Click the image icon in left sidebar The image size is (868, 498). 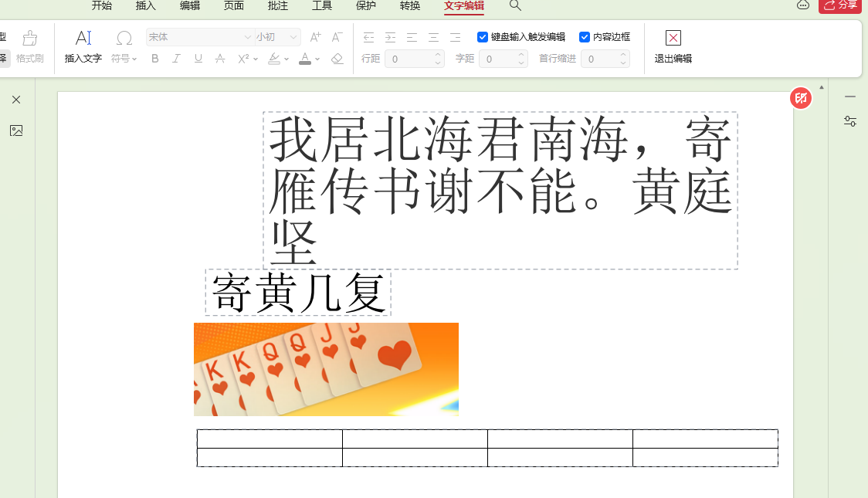tap(16, 130)
